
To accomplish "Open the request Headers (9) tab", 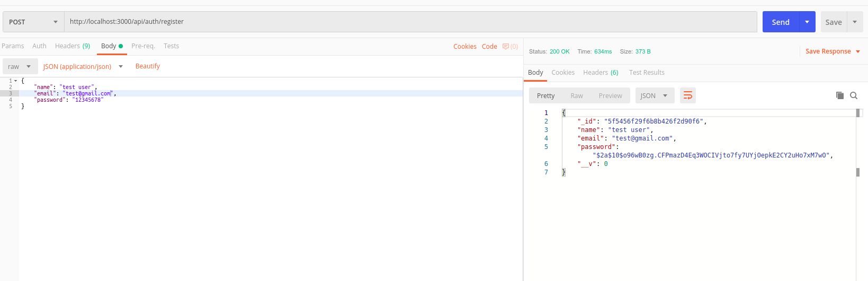I will [73, 46].
